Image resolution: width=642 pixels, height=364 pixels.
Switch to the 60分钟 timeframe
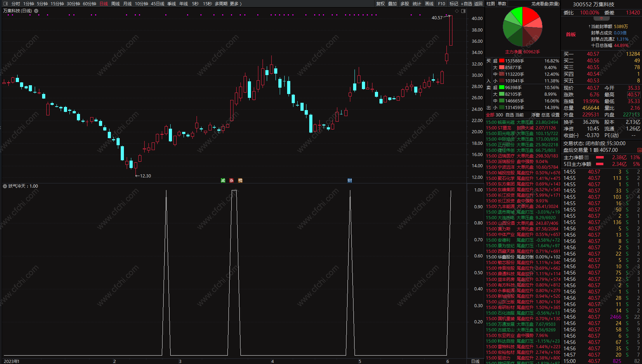tap(90, 4)
